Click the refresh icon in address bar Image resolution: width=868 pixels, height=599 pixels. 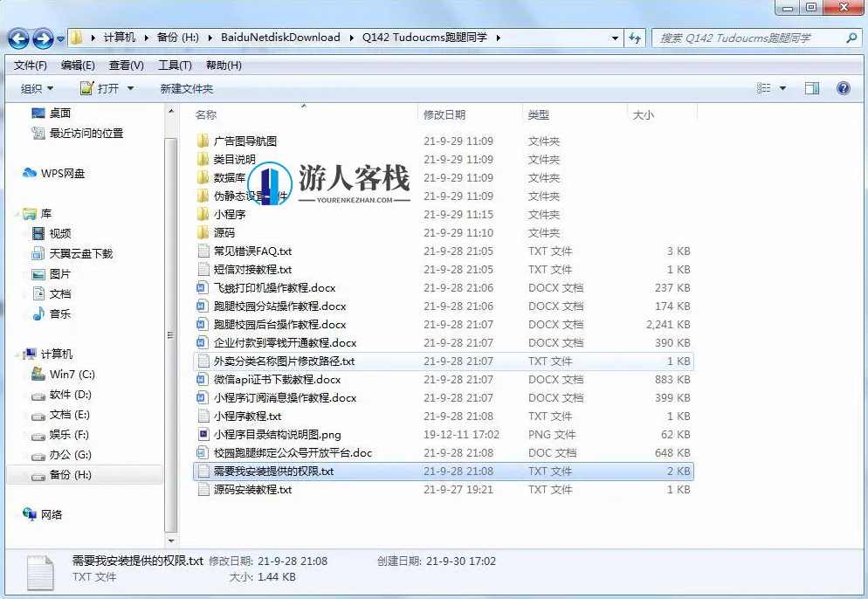coord(636,38)
